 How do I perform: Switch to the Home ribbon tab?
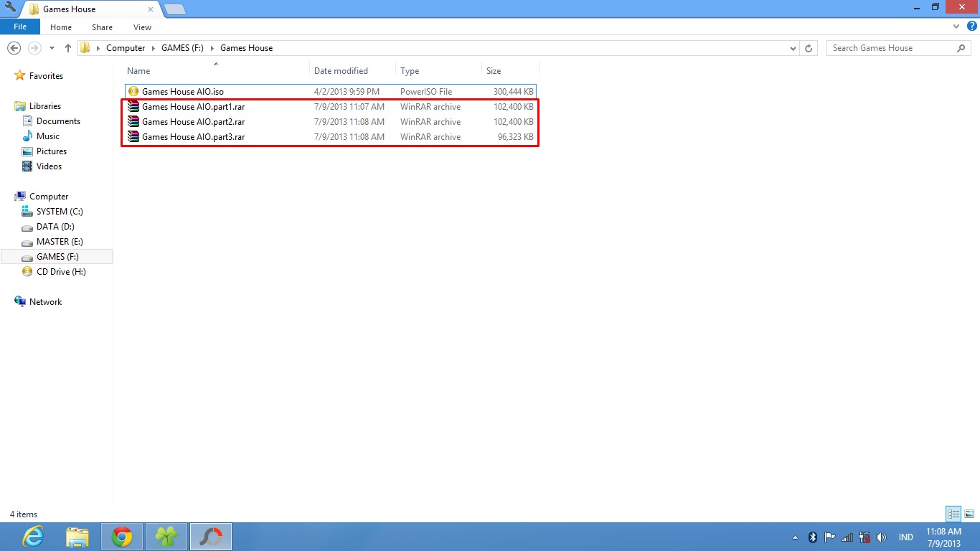[61, 27]
